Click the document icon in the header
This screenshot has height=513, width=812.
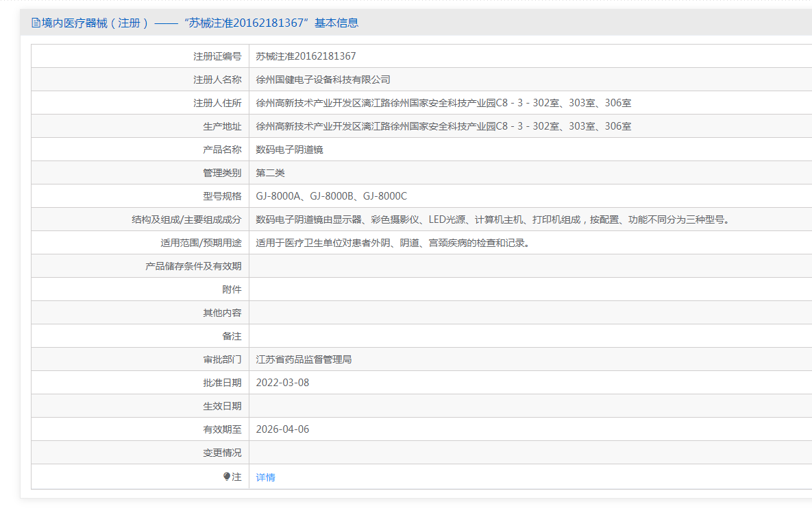pos(36,23)
